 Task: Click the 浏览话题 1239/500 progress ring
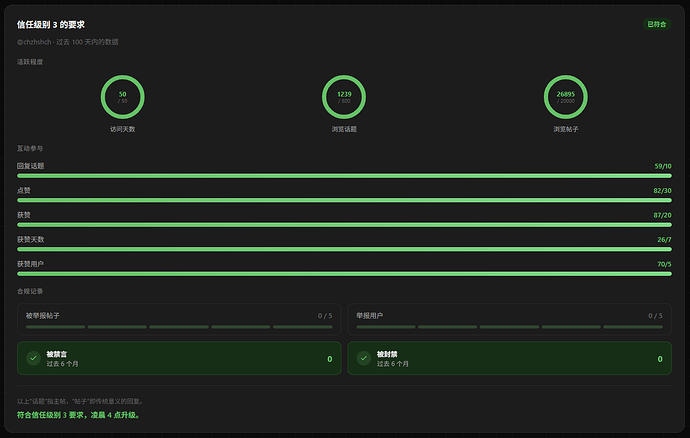pos(344,97)
